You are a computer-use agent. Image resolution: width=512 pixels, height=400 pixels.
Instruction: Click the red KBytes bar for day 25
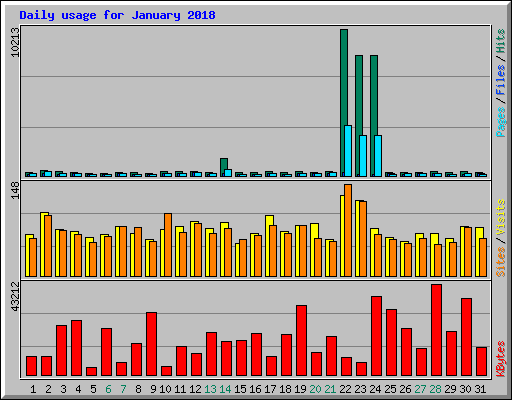click(391, 342)
